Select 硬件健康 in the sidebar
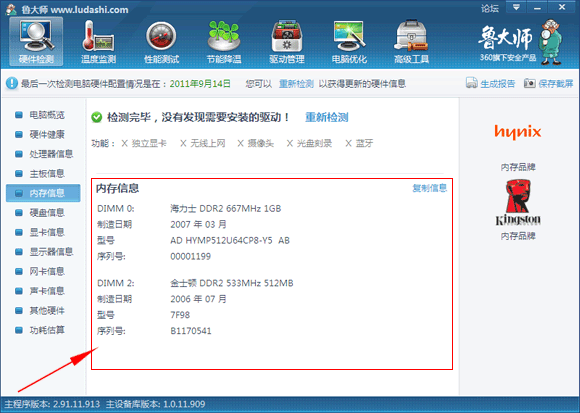 (x=43, y=135)
